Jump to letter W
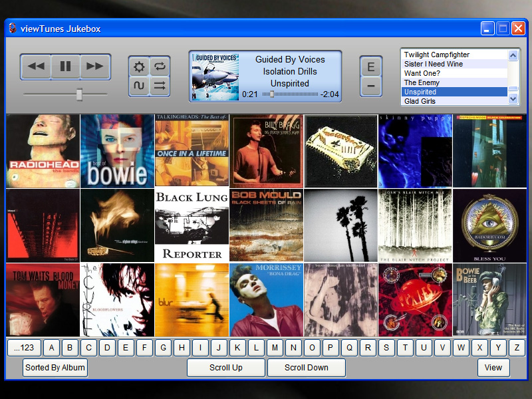 click(461, 347)
